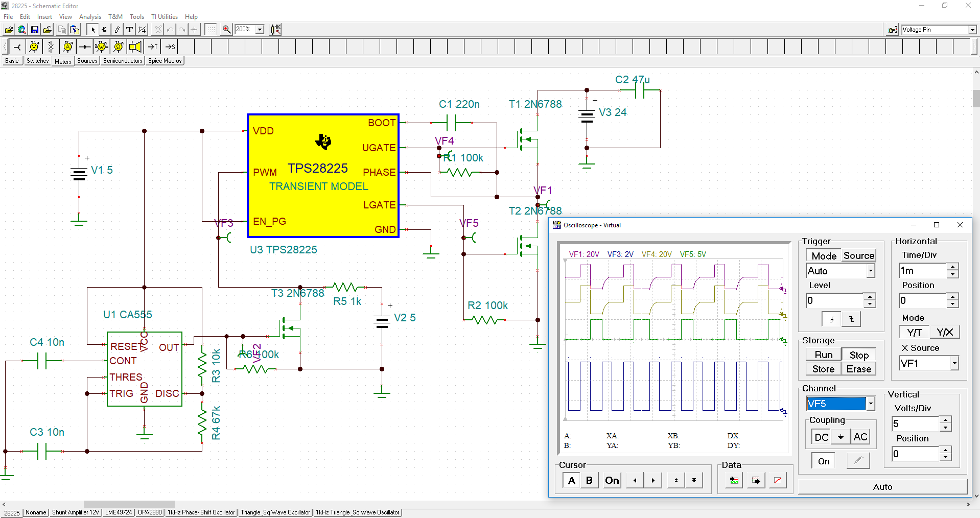Select cursor A
Screen dimensions: 980x518
(572, 480)
